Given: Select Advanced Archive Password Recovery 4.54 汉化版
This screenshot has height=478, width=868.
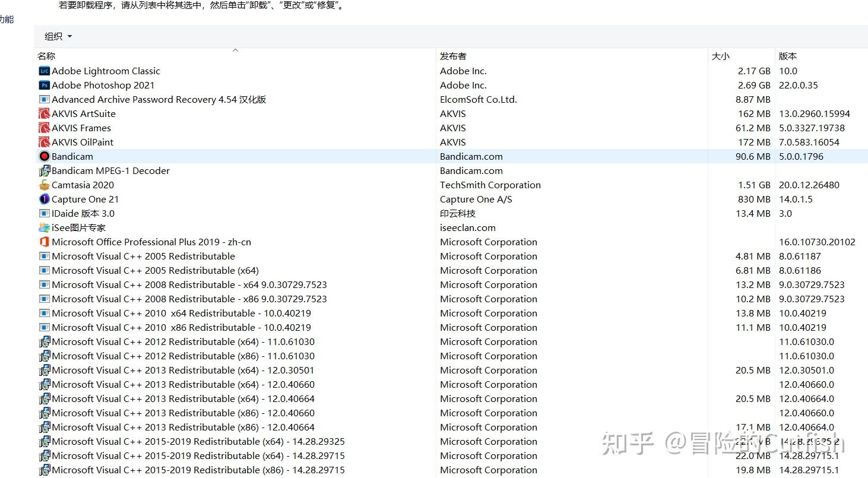Looking at the screenshot, I should coord(159,99).
